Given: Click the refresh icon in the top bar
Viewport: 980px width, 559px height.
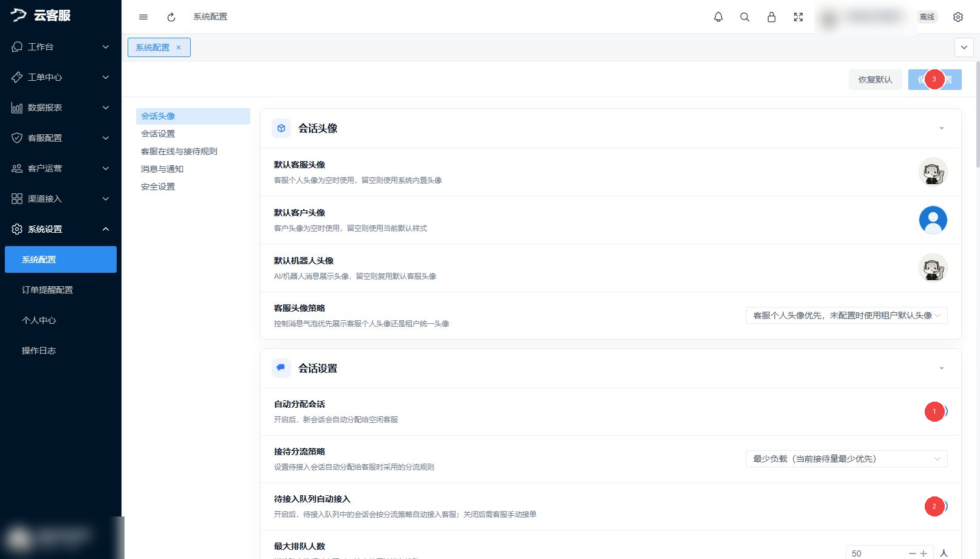Looking at the screenshot, I should coord(171,17).
